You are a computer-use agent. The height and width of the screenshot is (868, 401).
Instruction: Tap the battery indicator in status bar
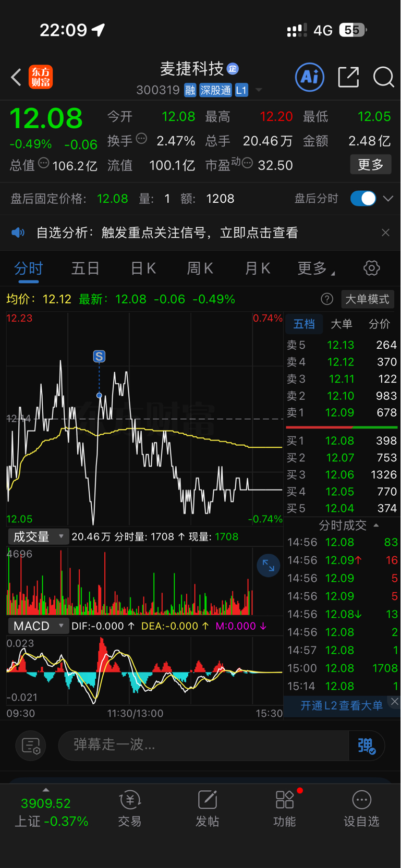353,30
